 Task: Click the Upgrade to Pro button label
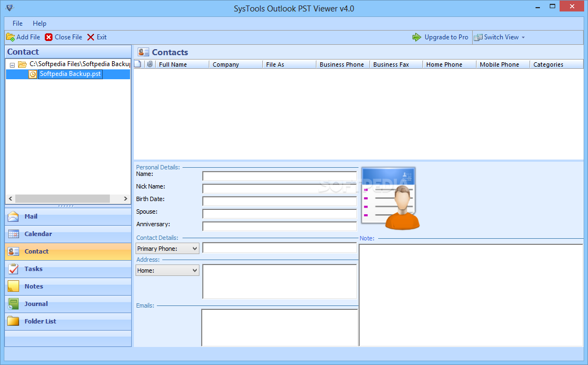click(446, 37)
